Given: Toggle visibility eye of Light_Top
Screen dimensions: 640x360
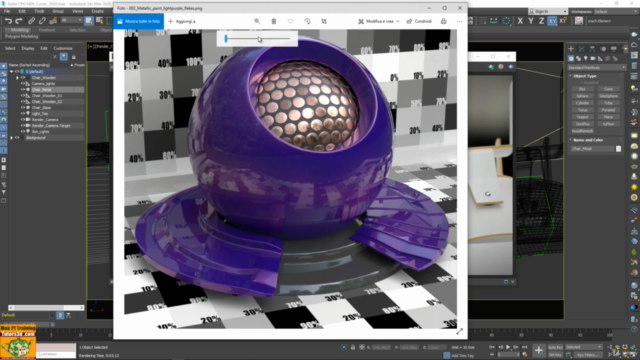Looking at the screenshot, I should coord(23,113).
